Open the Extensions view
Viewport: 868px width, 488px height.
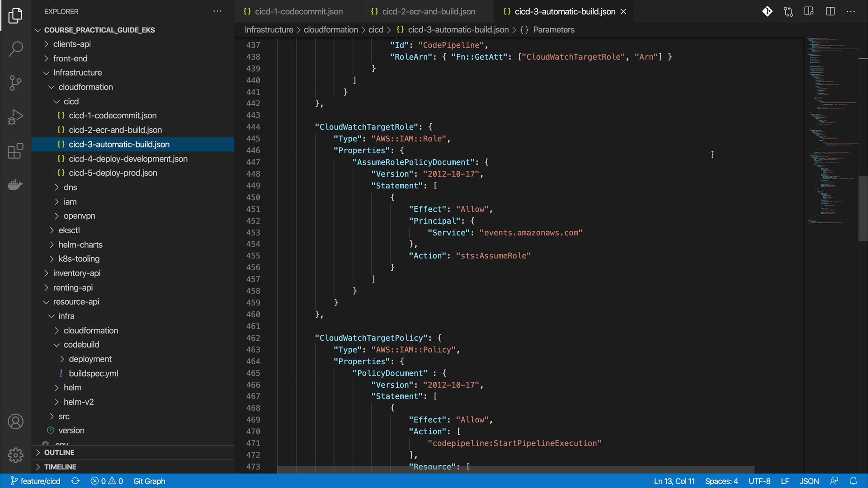click(15, 151)
